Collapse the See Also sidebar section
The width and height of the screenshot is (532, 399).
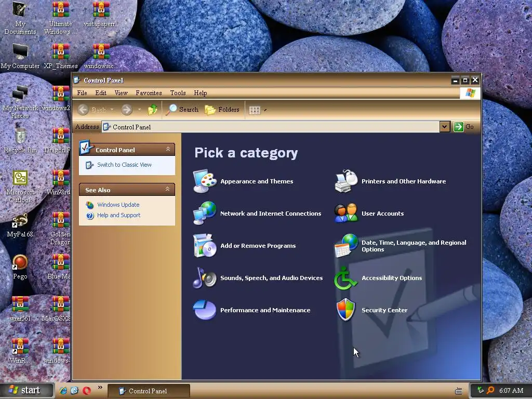click(x=168, y=189)
